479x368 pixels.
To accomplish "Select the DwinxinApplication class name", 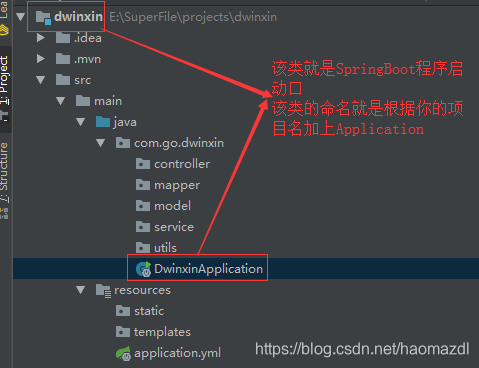I will tap(208, 269).
